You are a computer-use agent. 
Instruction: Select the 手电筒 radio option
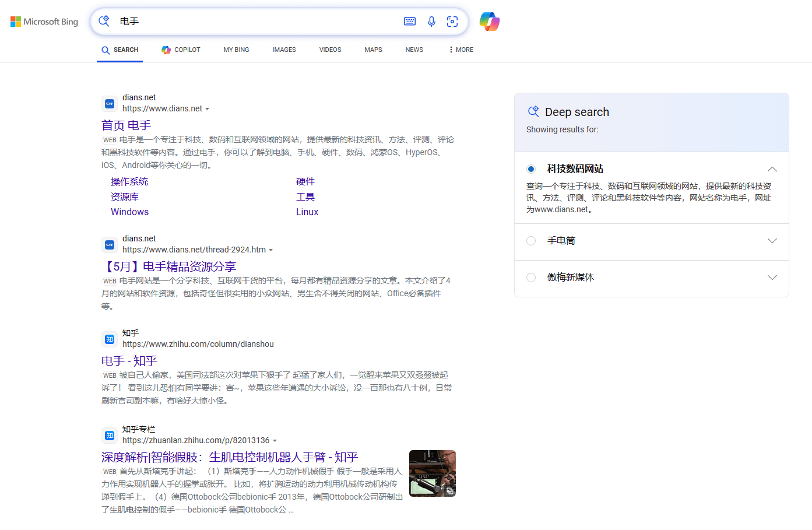pos(531,241)
